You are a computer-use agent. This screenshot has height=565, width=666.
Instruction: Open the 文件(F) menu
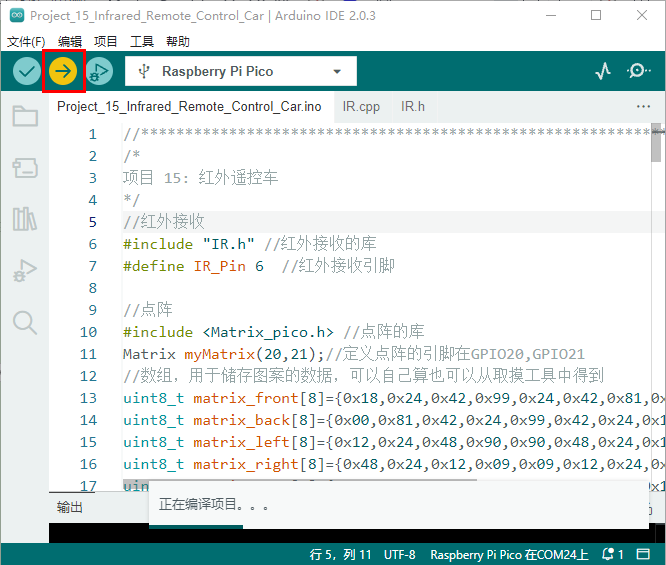click(x=26, y=42)
